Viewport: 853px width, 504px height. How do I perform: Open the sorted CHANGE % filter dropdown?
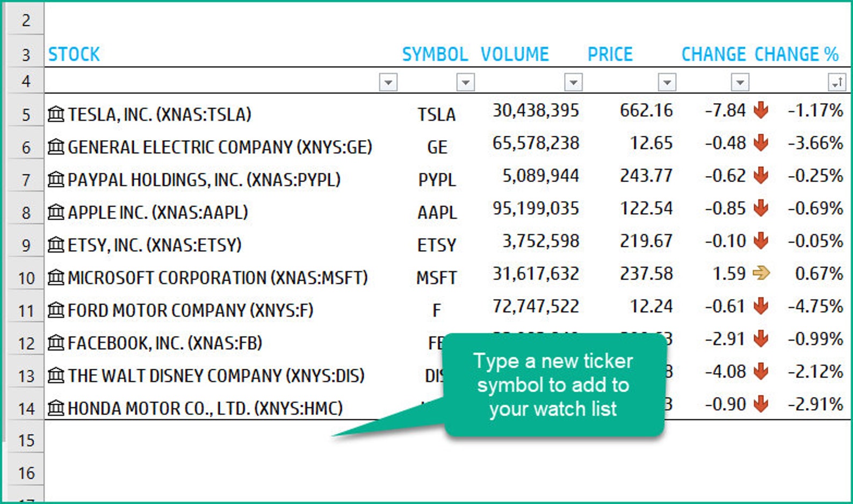(x=837, y=82)
